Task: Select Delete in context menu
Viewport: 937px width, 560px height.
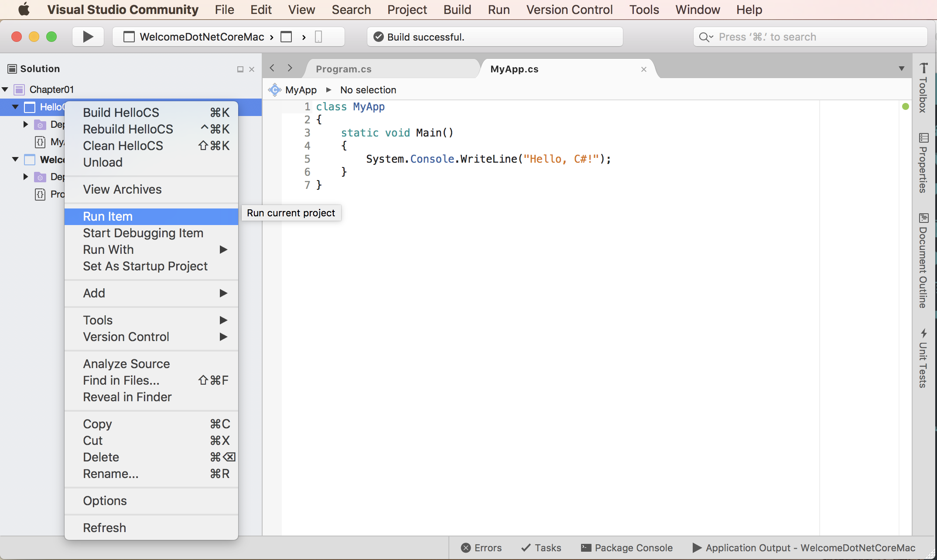Action: 151,457
